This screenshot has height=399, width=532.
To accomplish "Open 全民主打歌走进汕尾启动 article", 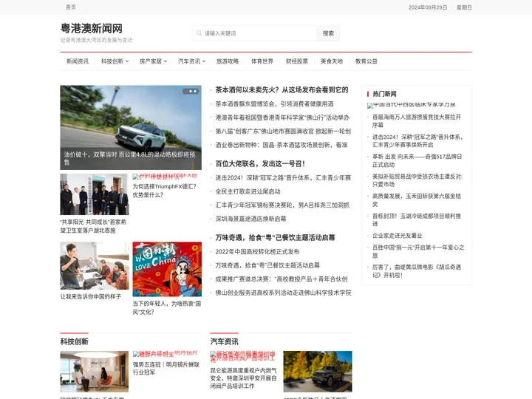I will [248, 191].
